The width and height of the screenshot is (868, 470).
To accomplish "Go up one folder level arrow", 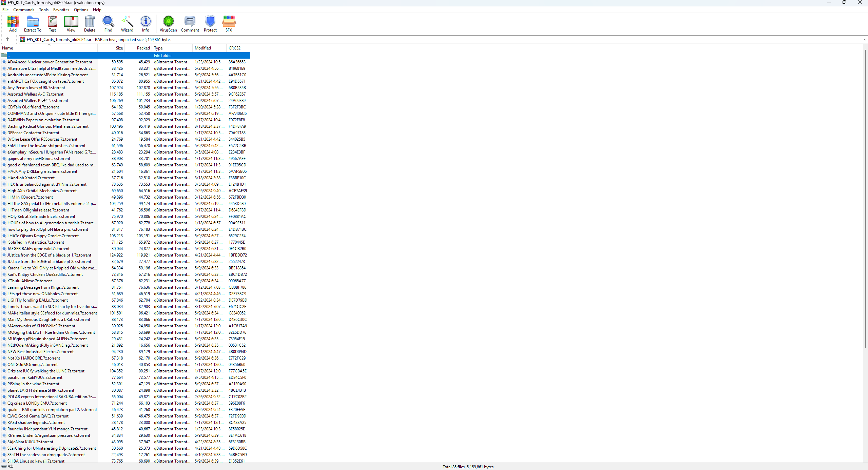I will point(7,39).
